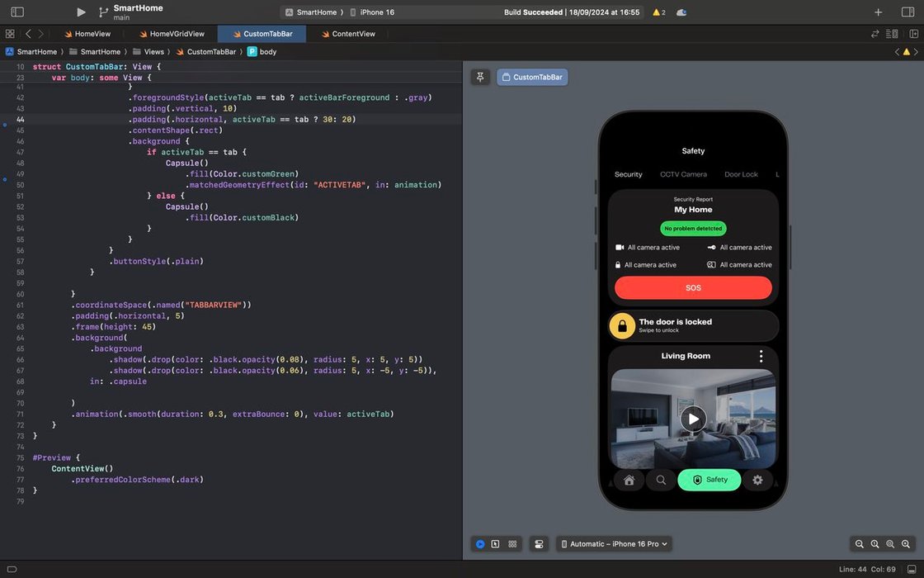Zoom in the preview canvas
Viewport: 924px width, 578px height.
906,544
